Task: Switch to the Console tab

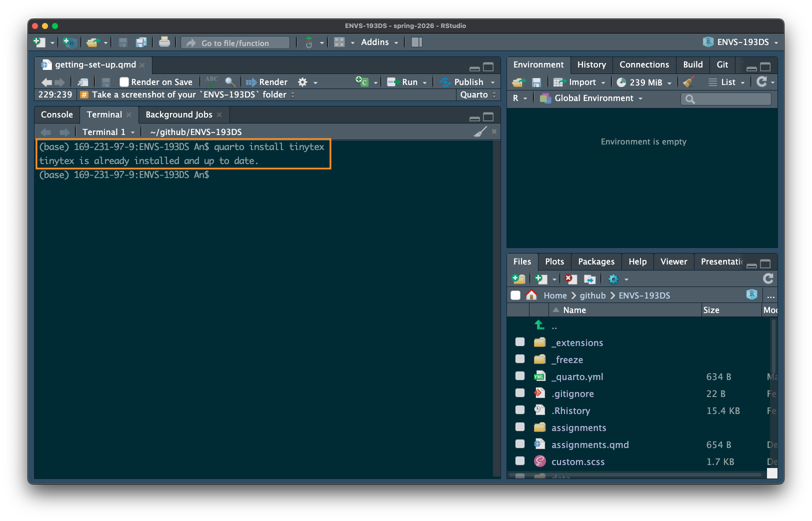Action: pyautogui.click(x=57, y=114)
